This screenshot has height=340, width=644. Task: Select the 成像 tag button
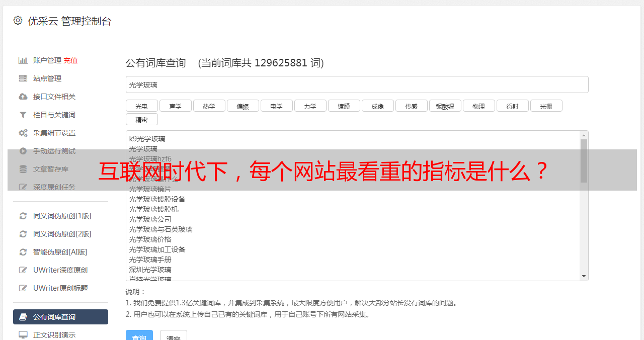[377, 106]
